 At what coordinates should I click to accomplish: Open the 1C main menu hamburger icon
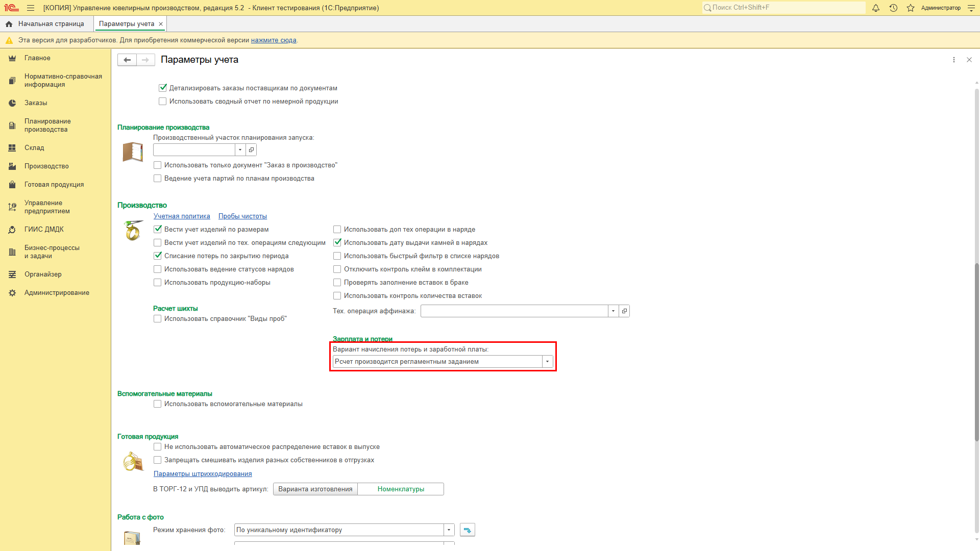tap(31, 8)
